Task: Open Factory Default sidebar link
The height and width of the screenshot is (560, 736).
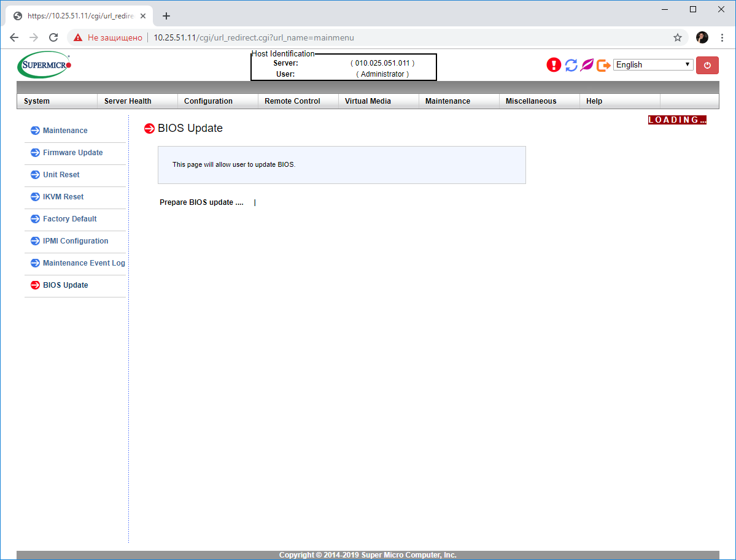Action: coord(69,218)
